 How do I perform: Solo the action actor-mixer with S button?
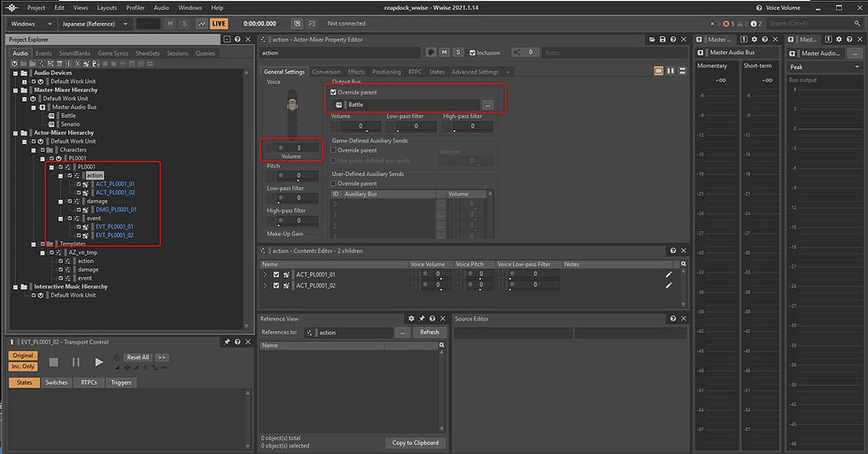(x=458, y=52)
